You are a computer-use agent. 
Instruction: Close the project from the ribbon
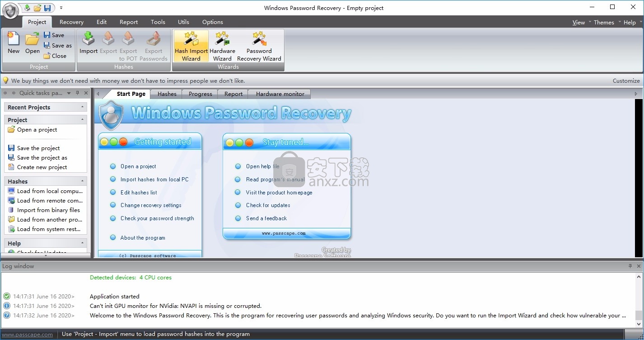(55, 56)
